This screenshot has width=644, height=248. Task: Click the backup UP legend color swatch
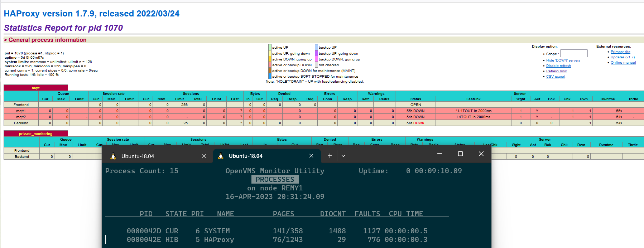coord(317,47)
